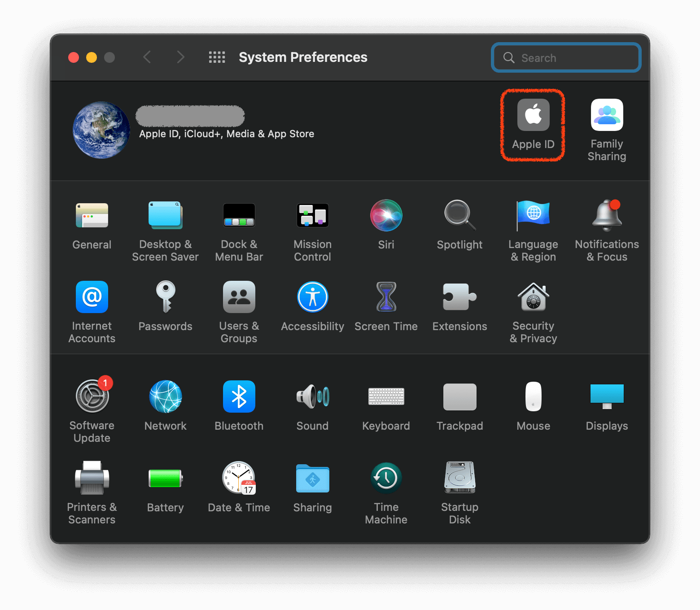Go back with the left chevron
The height and width of the screenshot is (610, 700).
point(147,57)
